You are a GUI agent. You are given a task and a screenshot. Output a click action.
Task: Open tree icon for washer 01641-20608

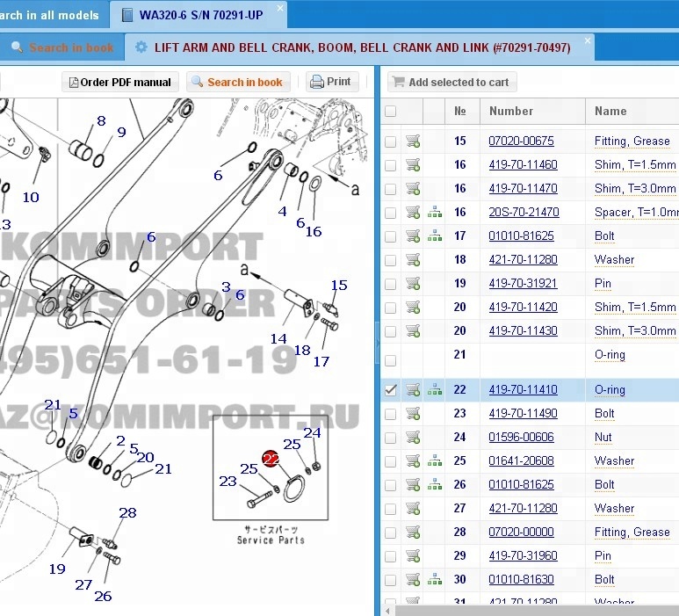(434, 461)
